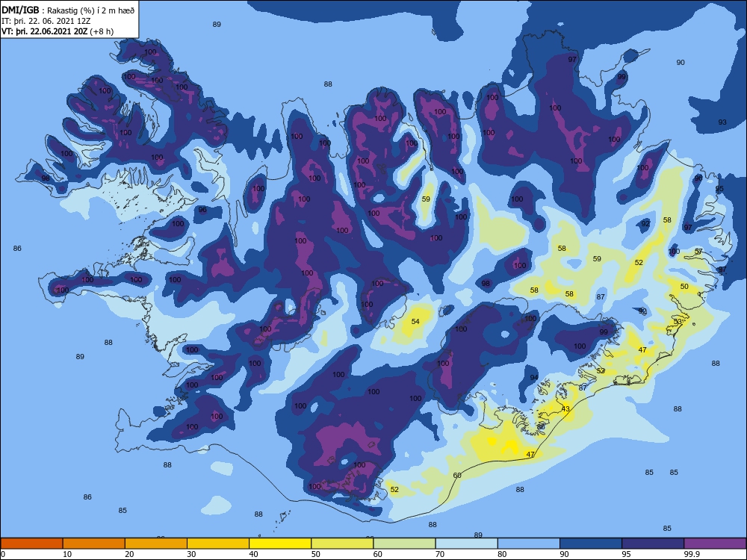Image resolution: width=747 pixels, height=560 pixels.
Task: Pick the dark navy 95–99.9 legend swatch
Action: click(x=653, y=544)
